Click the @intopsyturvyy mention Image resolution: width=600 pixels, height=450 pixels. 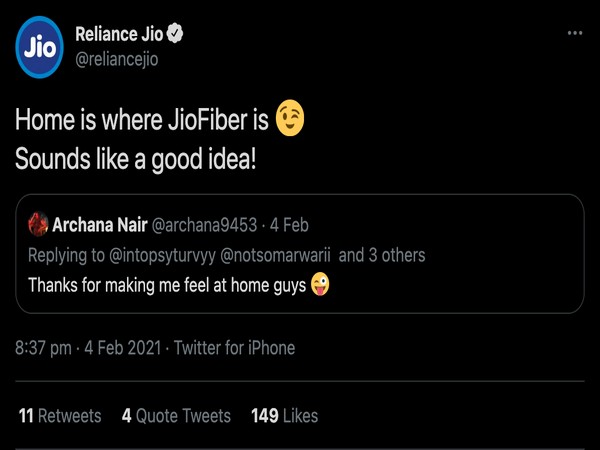[x=160, y=255]
